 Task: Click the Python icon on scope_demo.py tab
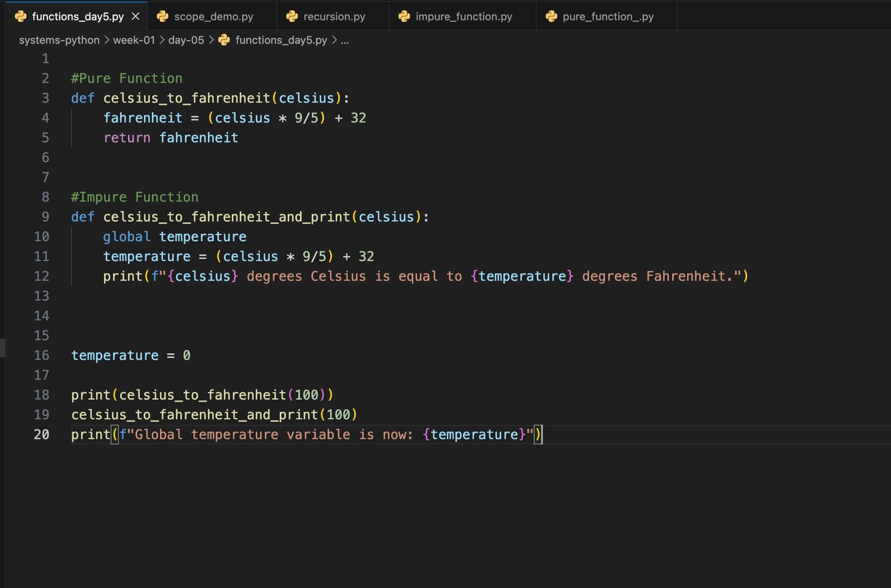(163, 17)
